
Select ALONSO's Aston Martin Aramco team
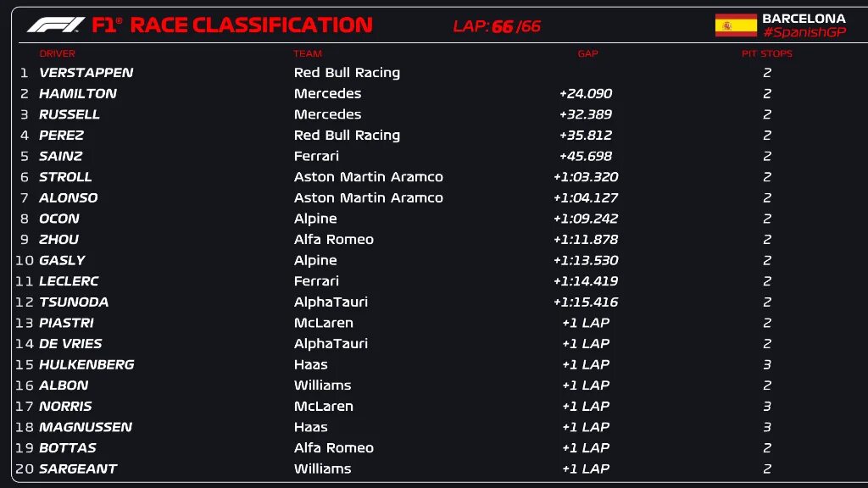pyautogui.click(x=368, y=197)
